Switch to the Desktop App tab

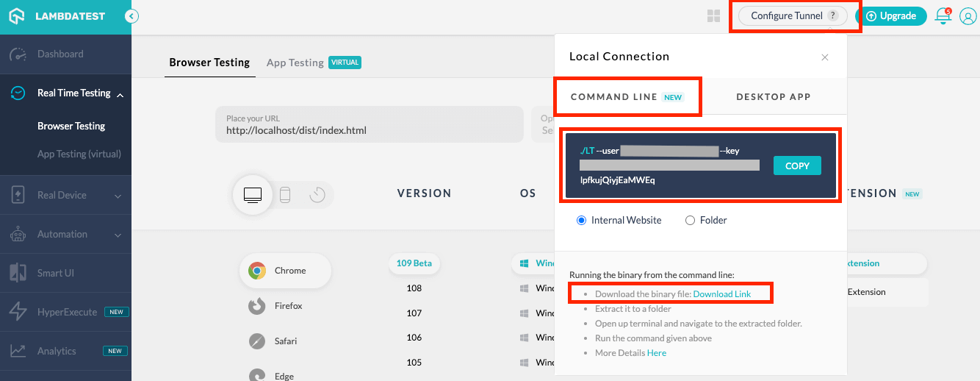point(773,97)
